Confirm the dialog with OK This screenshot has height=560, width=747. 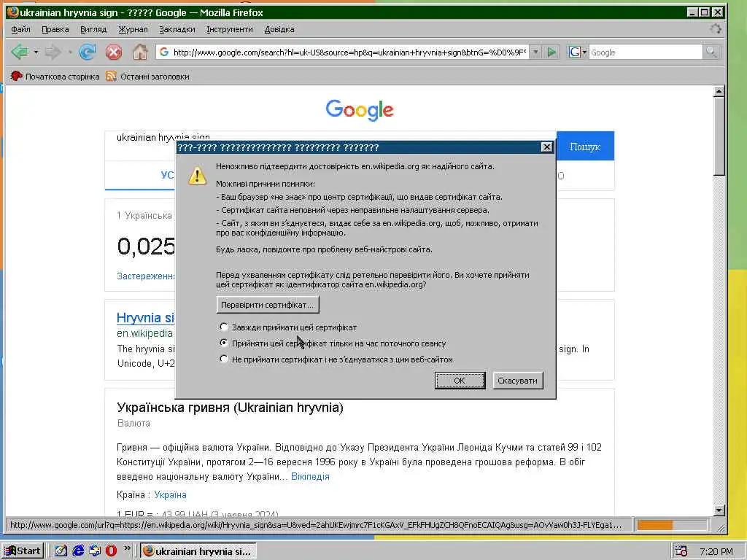tap(460, 381)
